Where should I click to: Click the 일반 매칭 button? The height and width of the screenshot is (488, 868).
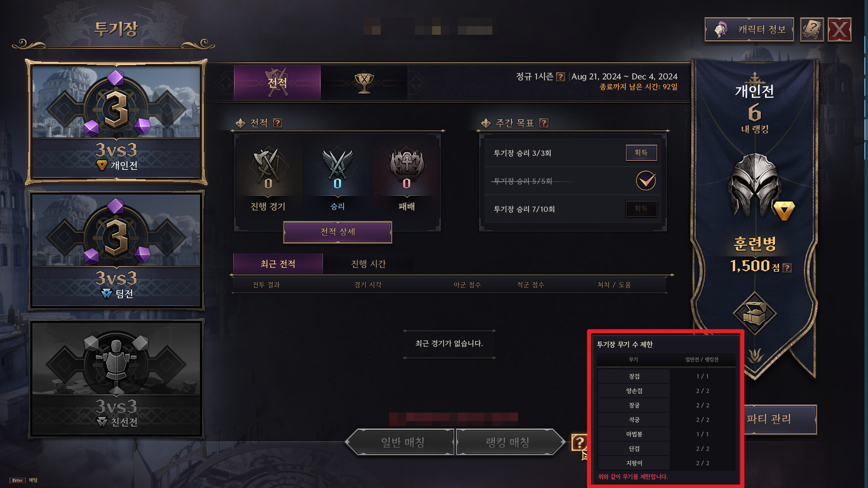[401, 442]
